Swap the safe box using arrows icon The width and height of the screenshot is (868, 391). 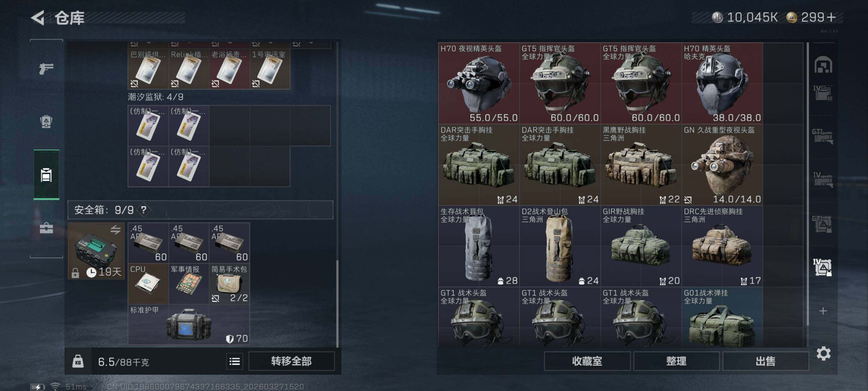115,230
